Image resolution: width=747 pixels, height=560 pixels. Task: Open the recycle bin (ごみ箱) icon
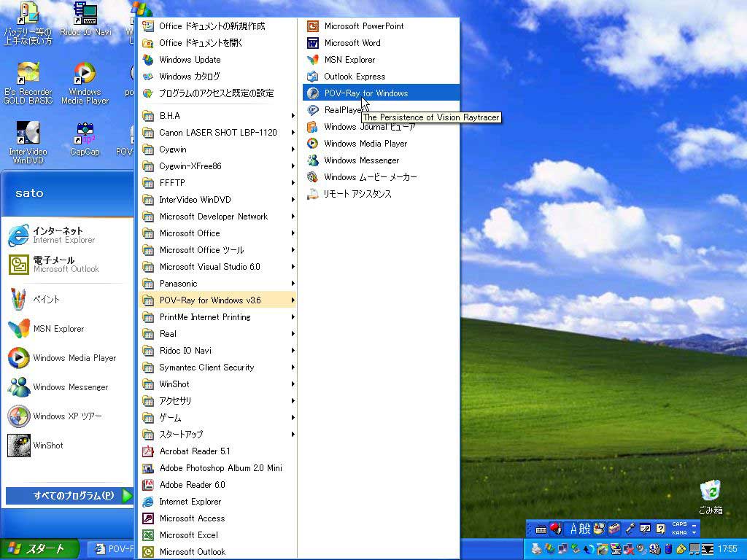click(711, 497)
